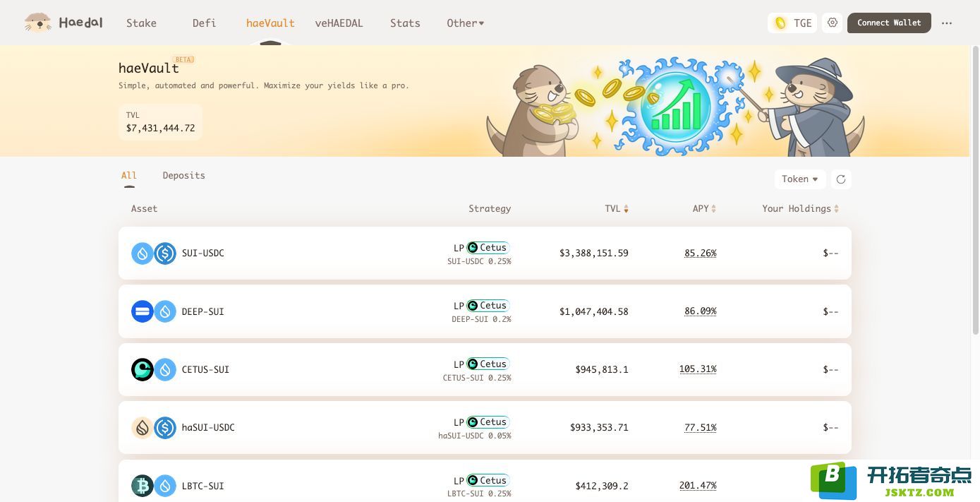Click the 201.47% APY value

698,486
